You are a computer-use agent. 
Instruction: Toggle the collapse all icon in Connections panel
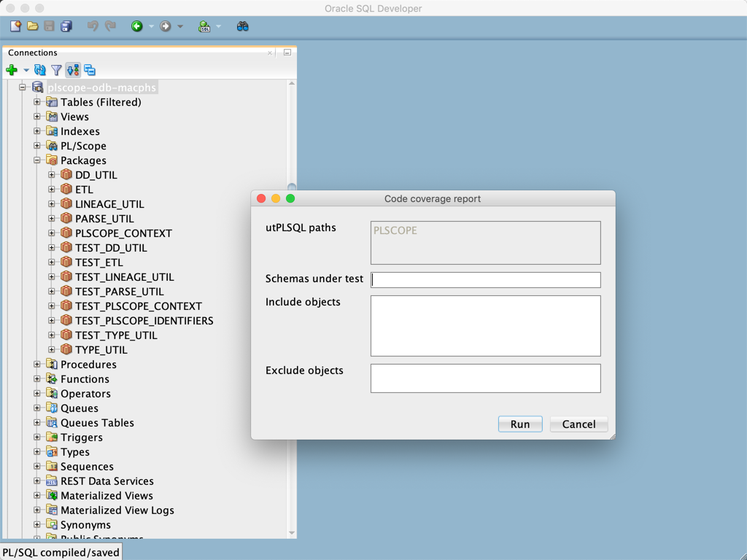click(x=90, y=69)
